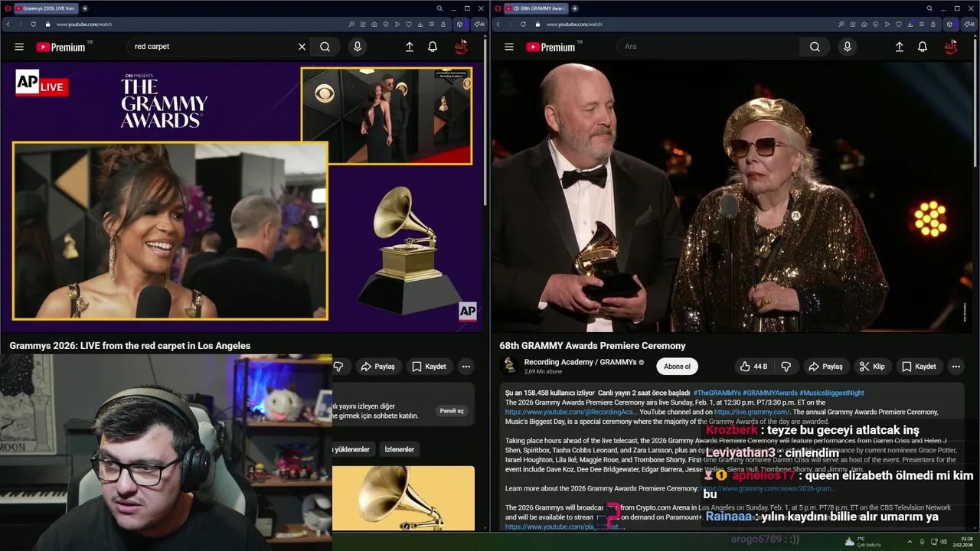Open chat panel with Paneli aç
This screenshot has height=551, width=980.
tap(452, 411)
